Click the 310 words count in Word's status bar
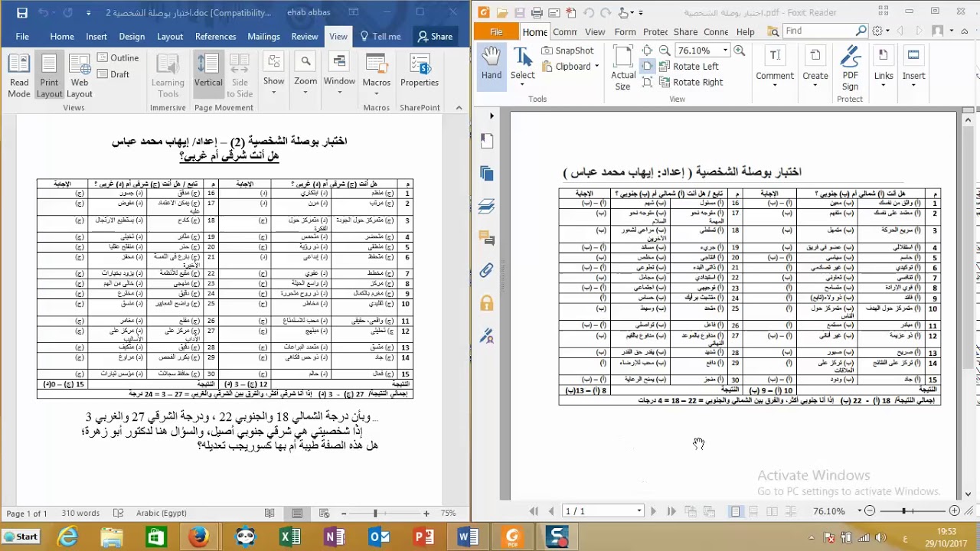 point(80,514)
